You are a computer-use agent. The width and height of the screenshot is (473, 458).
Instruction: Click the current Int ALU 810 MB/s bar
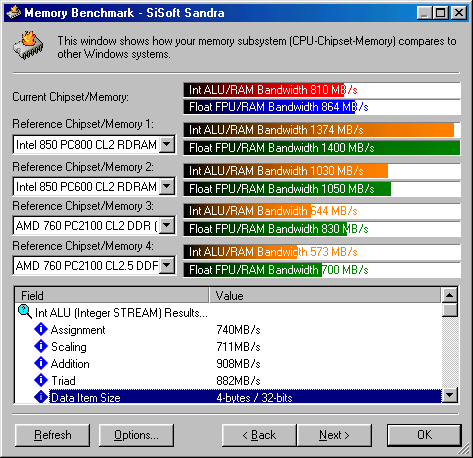pyautogui.click(x=322, y=90)
